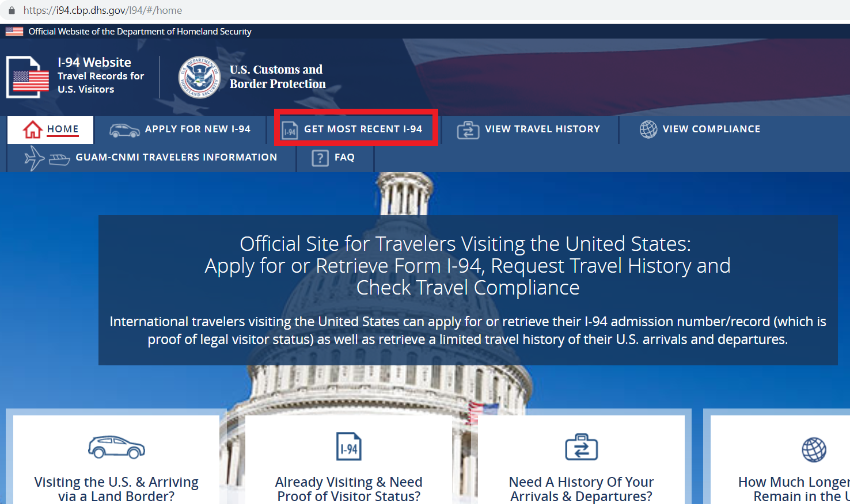
Task: Click the globe icon in How Much Longer card
Action: (814, 449)
